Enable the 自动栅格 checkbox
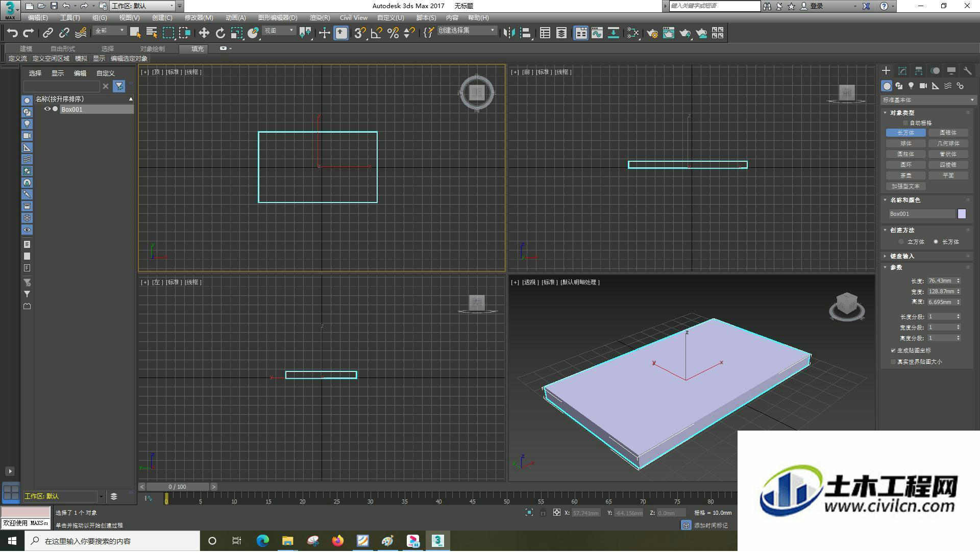The width and height of the screenshot is (980, 552). [905, 123]
